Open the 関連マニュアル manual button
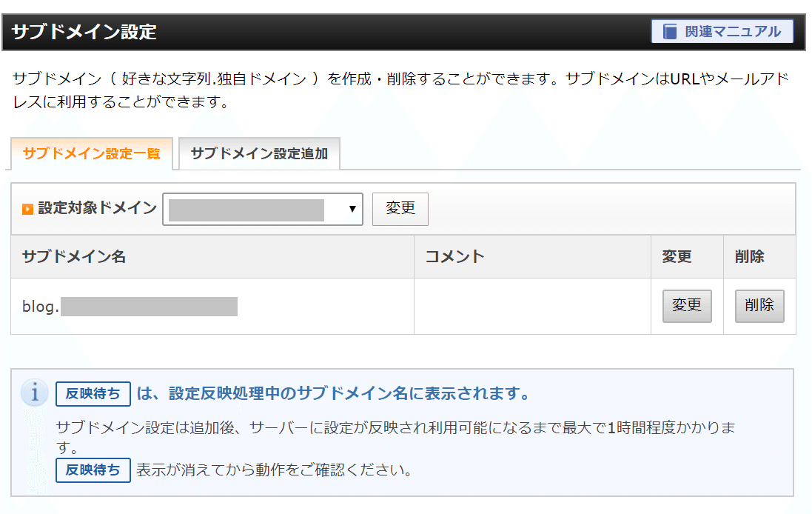Image resolution: width=812 pixels, height=514 pixels. click(722, 31)
